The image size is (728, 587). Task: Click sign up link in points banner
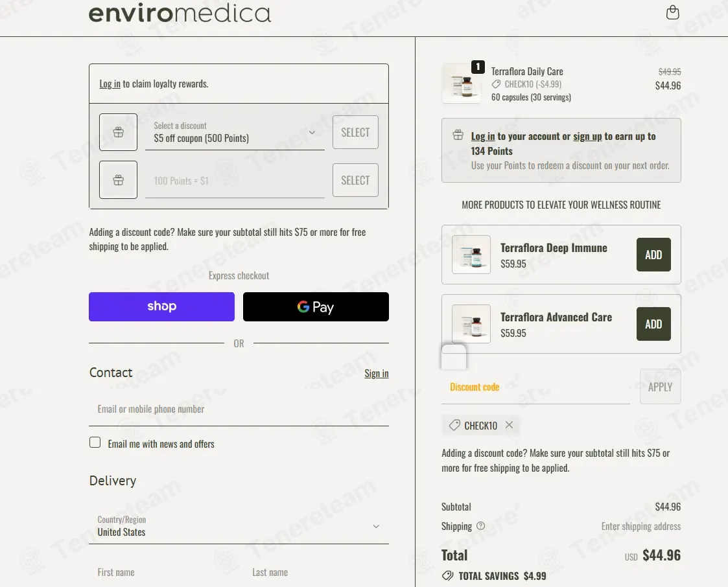[587, 137]
